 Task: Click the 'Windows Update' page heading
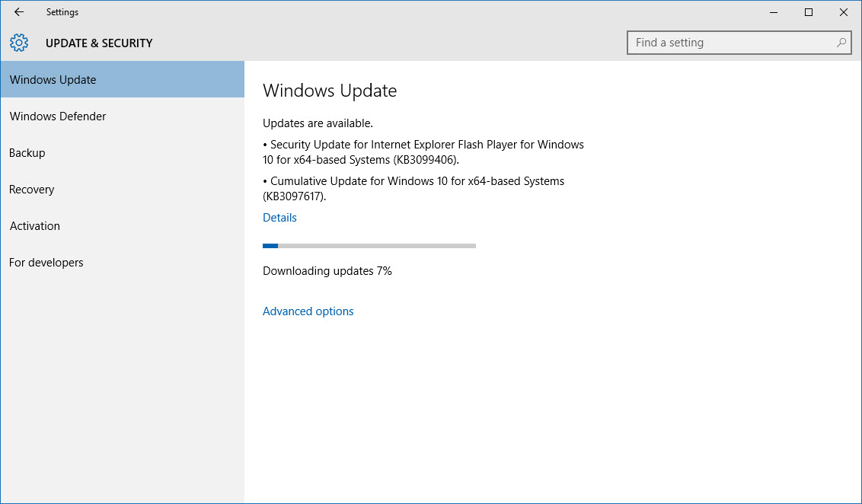pyautogui.click(x=330, y=91)
